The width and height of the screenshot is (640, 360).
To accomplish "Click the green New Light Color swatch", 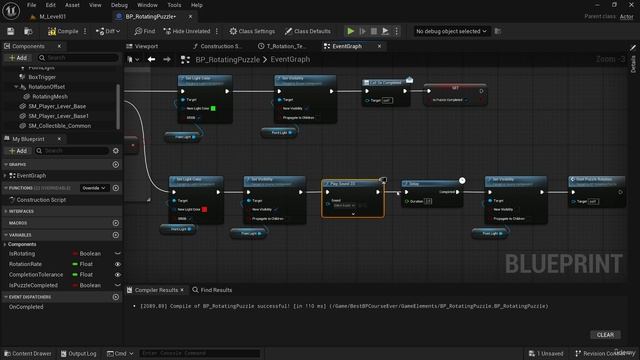I will pos(213,108).
